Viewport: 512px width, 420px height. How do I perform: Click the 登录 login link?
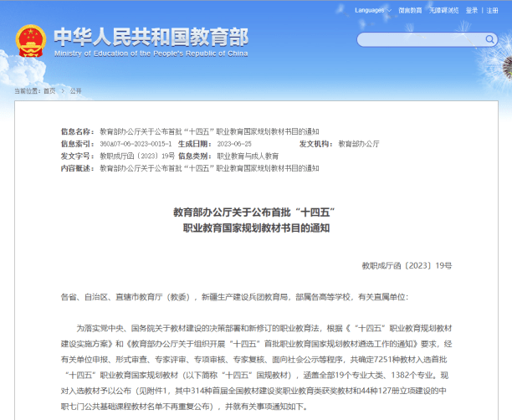[x=472, y=10]
